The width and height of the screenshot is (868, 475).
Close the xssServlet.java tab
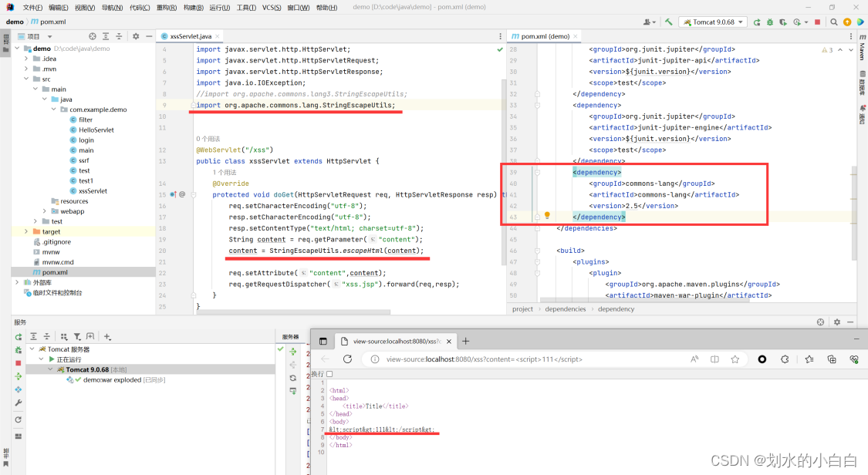(x=218, y=36)
